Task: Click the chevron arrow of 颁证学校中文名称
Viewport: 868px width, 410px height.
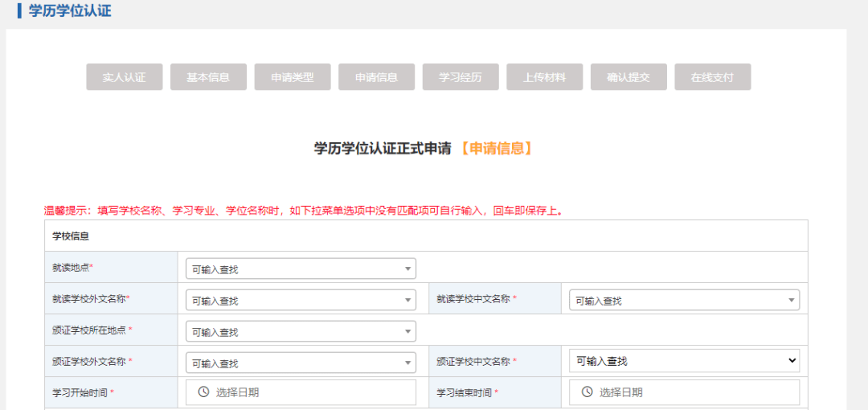Action: pyautogui.click(x=792, y=361)
